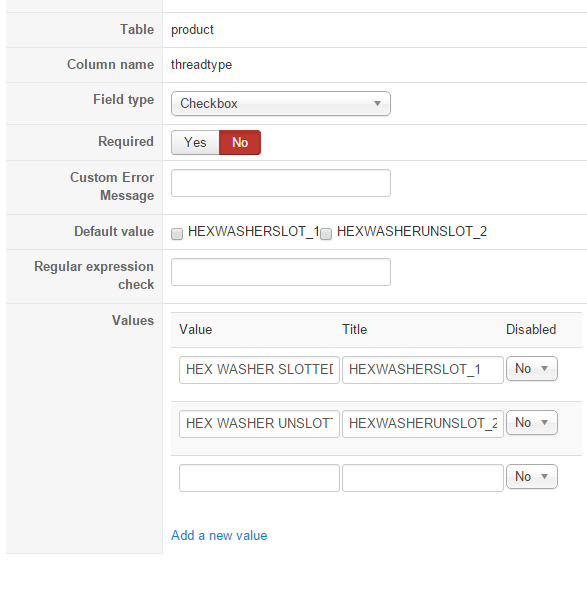
Task: Set Required to No
Action: click(x=240, y=142)
